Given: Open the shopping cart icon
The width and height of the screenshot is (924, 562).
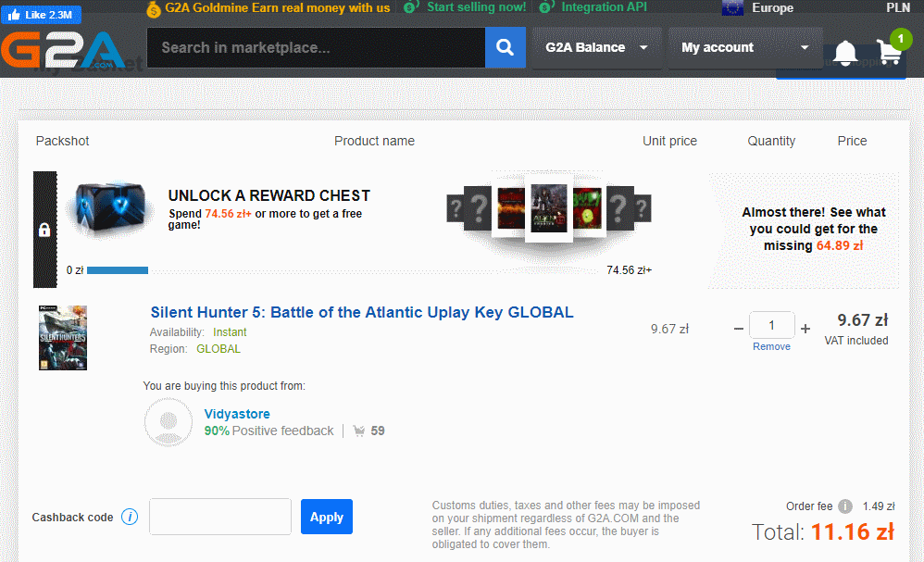Looking at the screenshot, I should pos(889,52).
